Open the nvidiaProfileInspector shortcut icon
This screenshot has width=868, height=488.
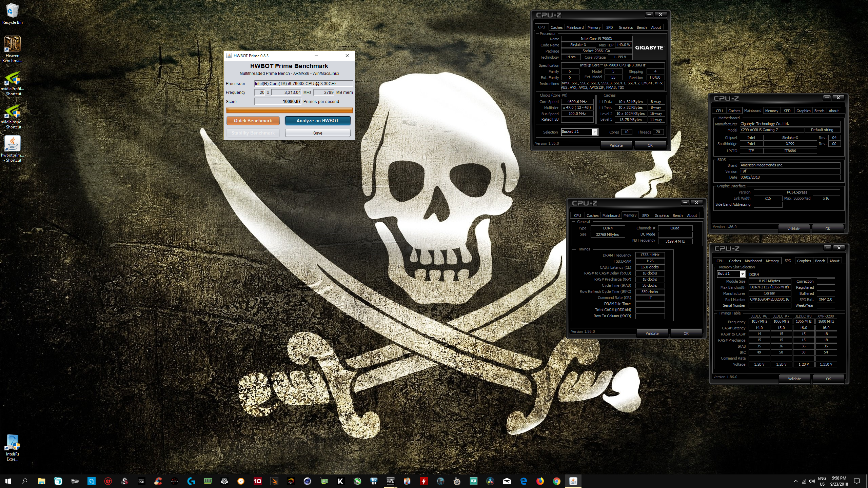[12, 83]
